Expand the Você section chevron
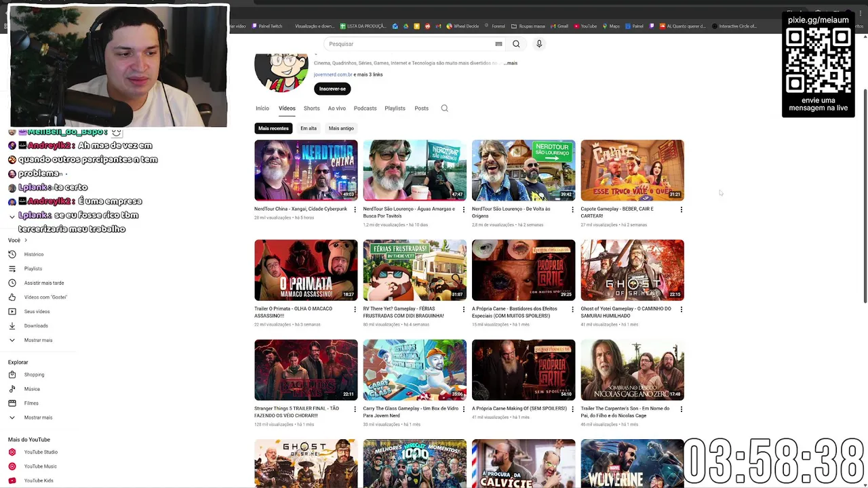 [x=26, y=240]
